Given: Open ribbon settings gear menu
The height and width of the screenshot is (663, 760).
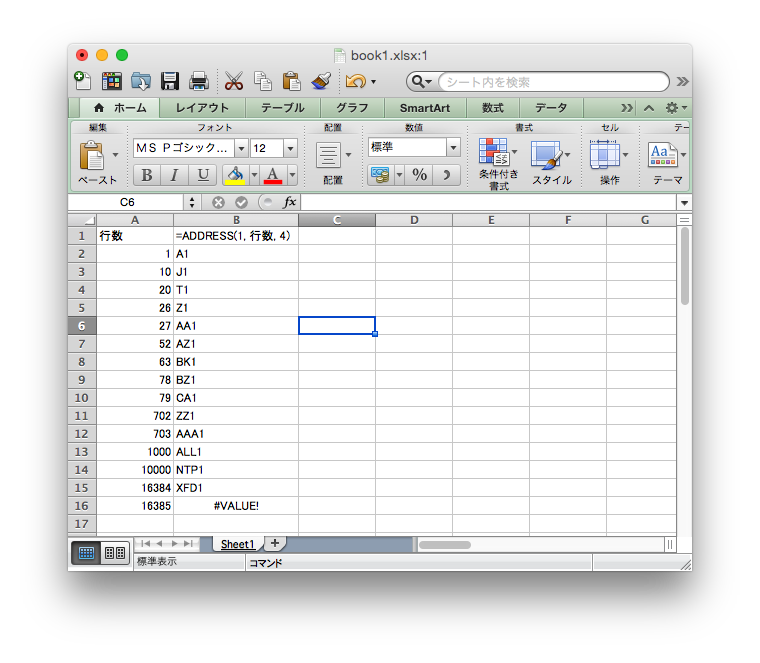Looking at the screenshot, I should 676,108.
